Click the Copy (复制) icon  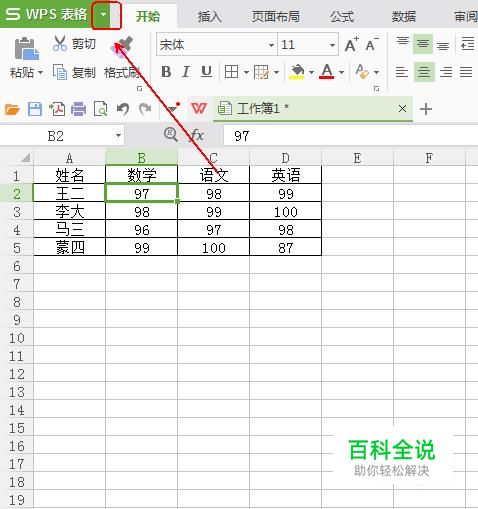[x=60, y=72]
